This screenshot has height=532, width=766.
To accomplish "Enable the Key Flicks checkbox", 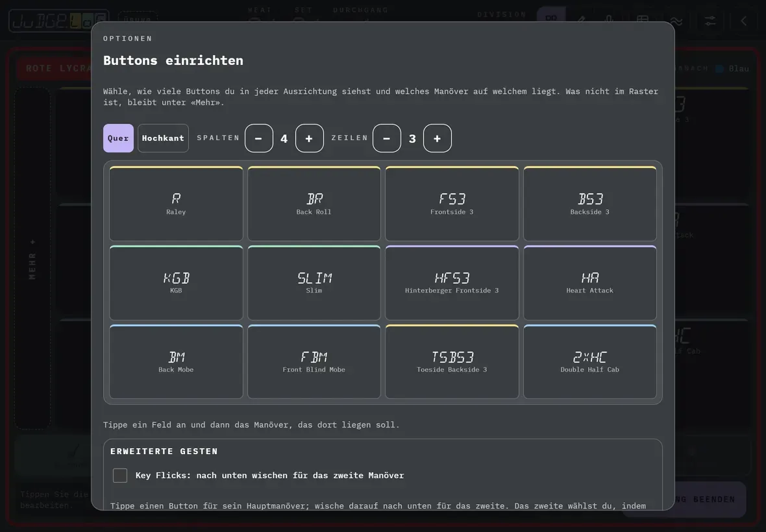I will coord(120,476).
